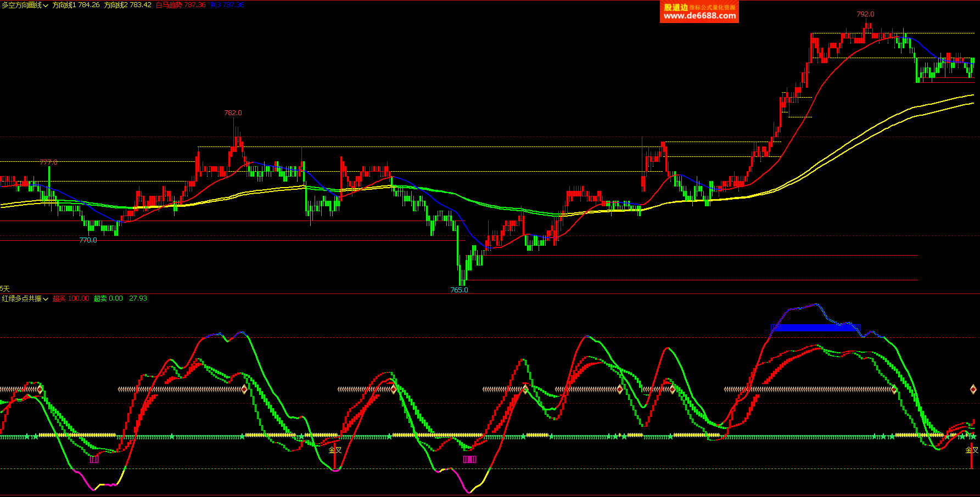The width and height of the screenshot is (980, 497).
Task: Click the rightmost 金叉 signal marker
Action: [x=971, y=450]
